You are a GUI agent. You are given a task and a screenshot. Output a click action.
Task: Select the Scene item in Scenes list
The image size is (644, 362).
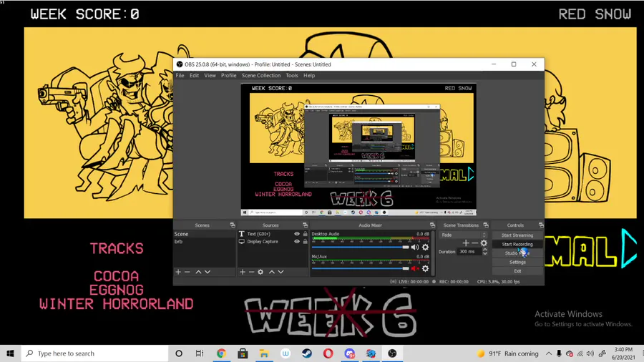[x=204, y=234]
